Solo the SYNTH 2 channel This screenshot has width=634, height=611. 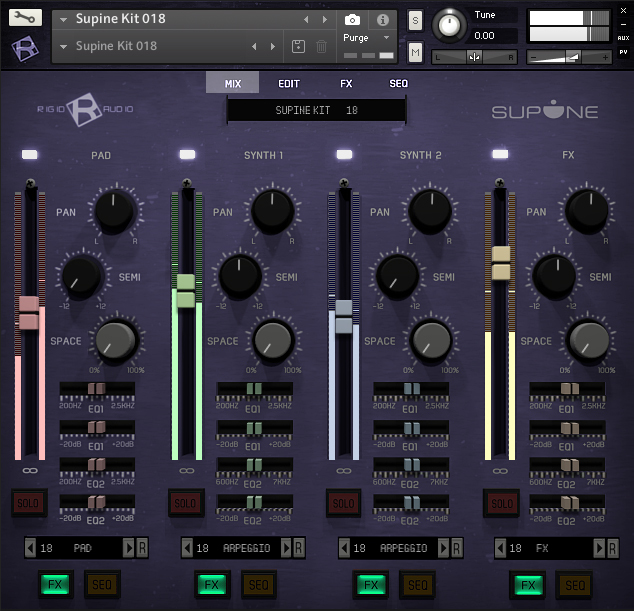click(343, 502)
